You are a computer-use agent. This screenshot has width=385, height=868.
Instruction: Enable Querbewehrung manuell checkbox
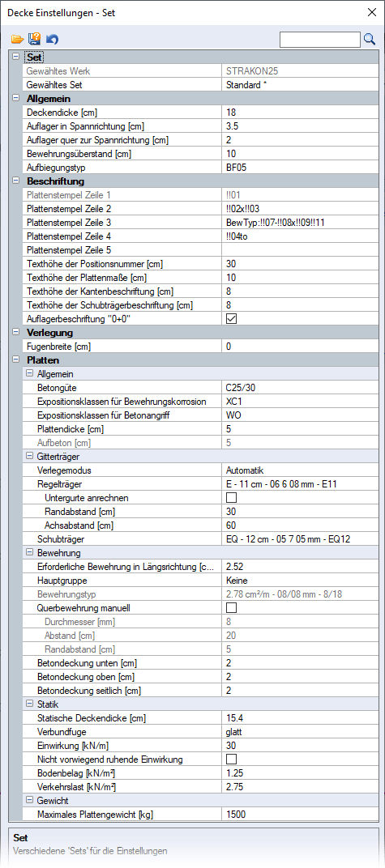[x=232, y=608]
